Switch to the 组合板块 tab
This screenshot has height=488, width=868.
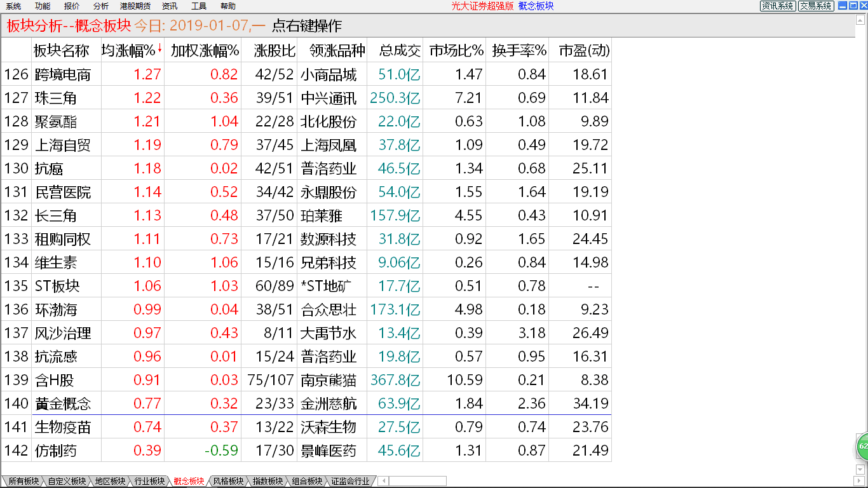tap(307, 481)
